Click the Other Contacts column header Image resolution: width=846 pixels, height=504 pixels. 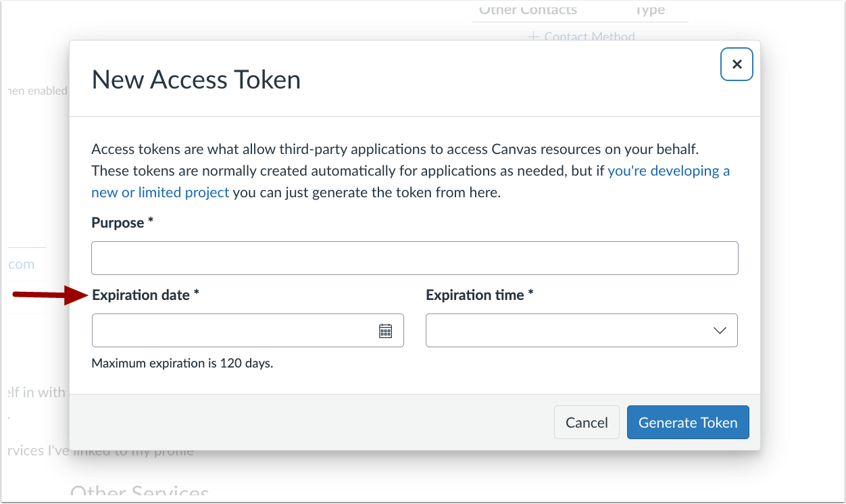(528, 9)
